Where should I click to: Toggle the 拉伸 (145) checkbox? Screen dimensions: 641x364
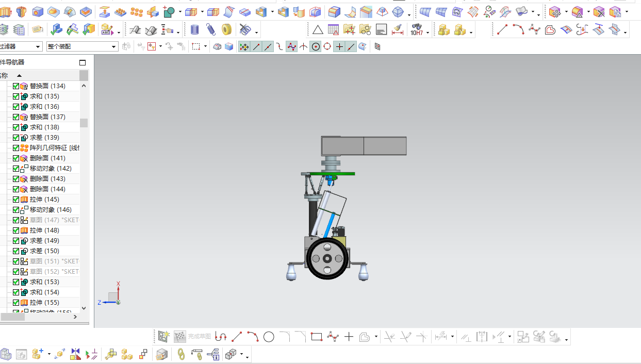[x=16, y=200]
